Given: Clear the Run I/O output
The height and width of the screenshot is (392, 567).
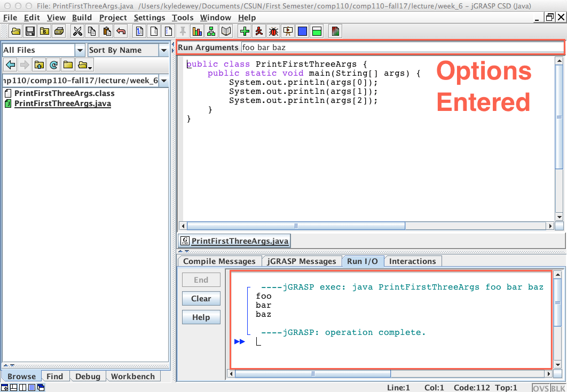Looking at the screenshot, I should [201, 298].
